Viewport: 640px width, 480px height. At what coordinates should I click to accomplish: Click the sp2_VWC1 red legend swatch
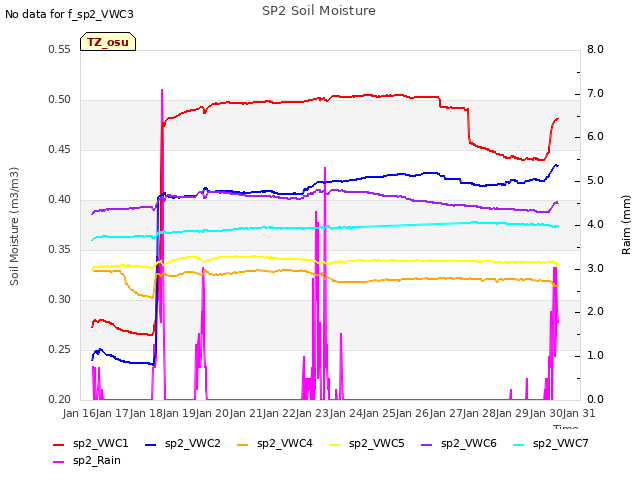click(58, 445)
